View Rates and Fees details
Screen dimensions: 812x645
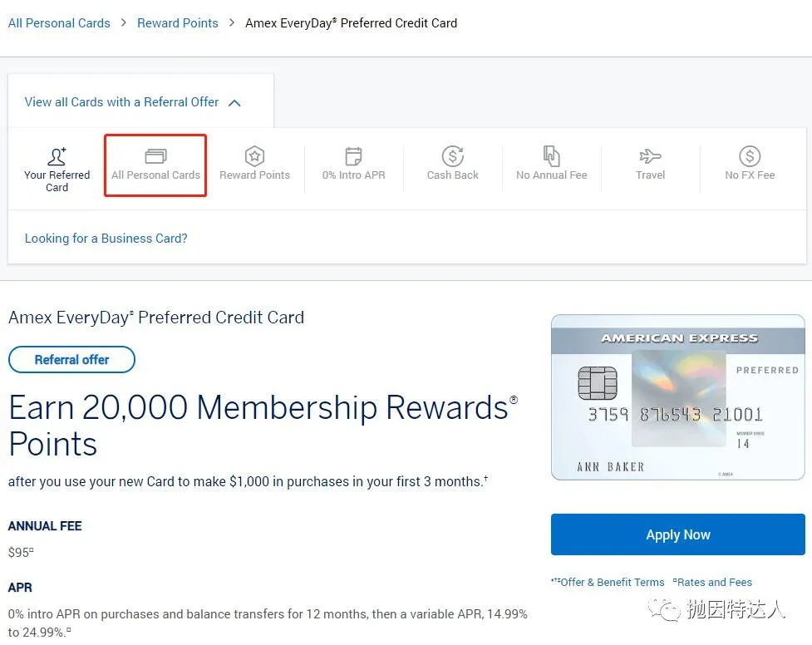(715, 582)
